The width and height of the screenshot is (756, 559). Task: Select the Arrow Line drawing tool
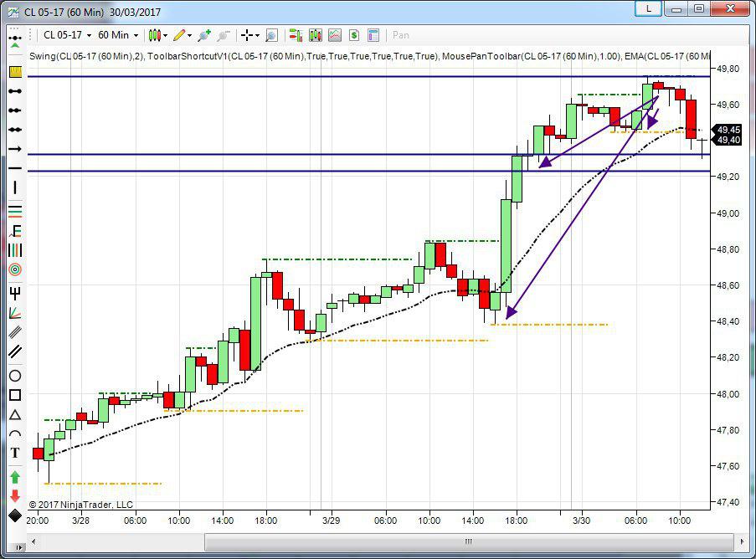14,149
